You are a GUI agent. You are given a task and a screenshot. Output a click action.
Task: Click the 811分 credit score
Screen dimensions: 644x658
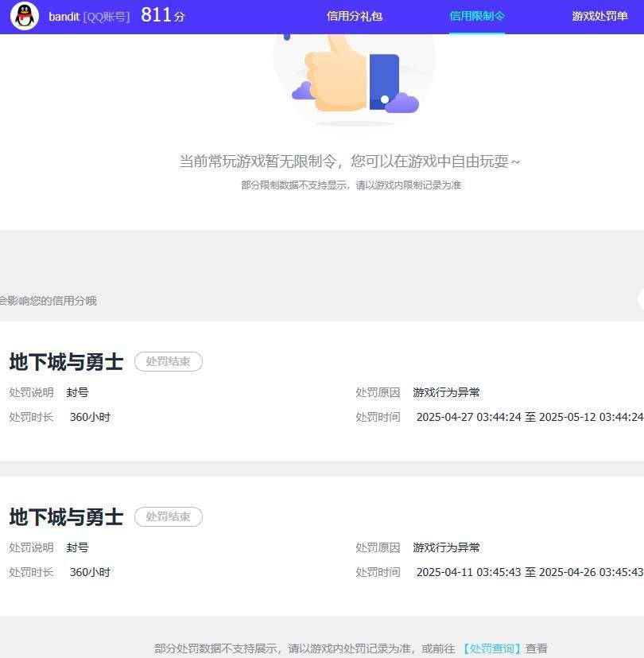[x=163, y=16]
